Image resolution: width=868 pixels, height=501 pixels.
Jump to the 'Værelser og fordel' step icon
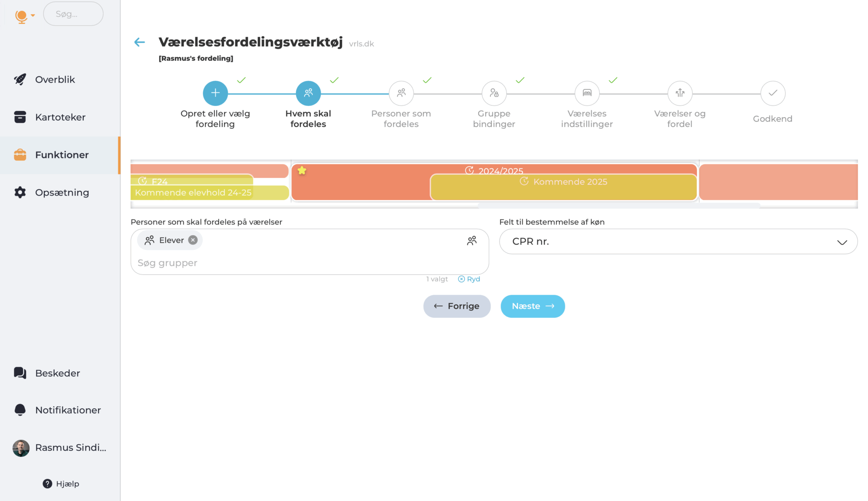[680, 93]
